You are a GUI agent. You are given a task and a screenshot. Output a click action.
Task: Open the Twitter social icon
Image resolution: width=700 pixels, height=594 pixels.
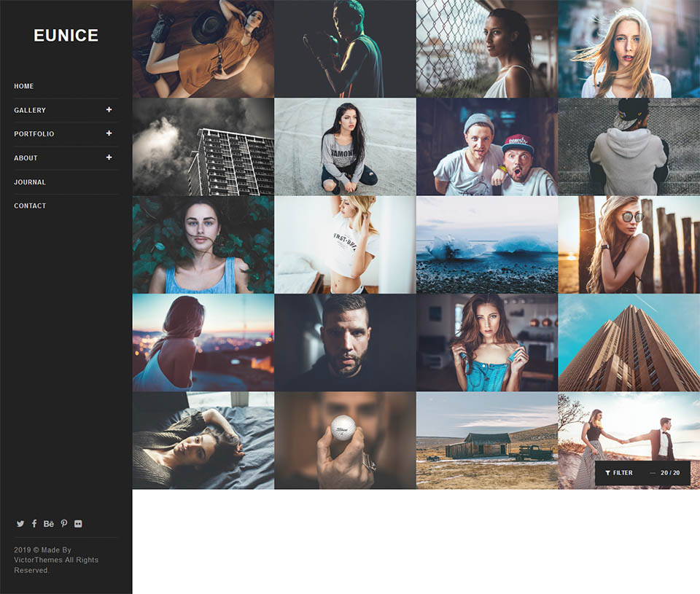(20, 524)
